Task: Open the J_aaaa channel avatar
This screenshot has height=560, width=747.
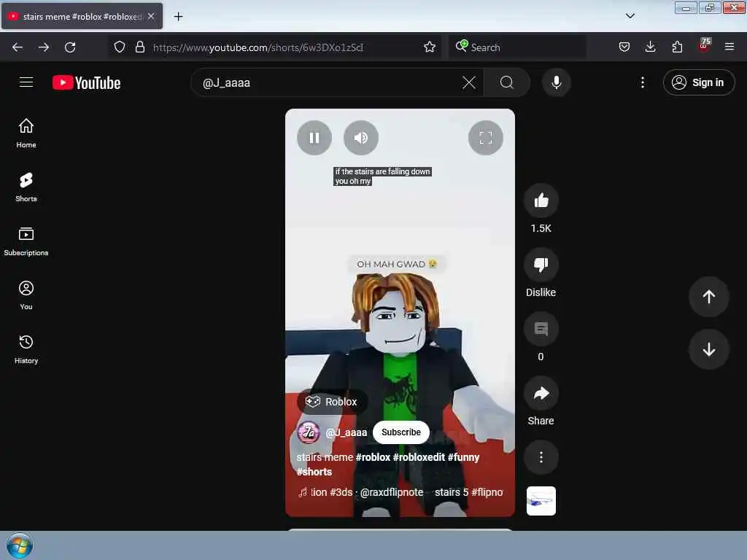Action: pos(309,432)
